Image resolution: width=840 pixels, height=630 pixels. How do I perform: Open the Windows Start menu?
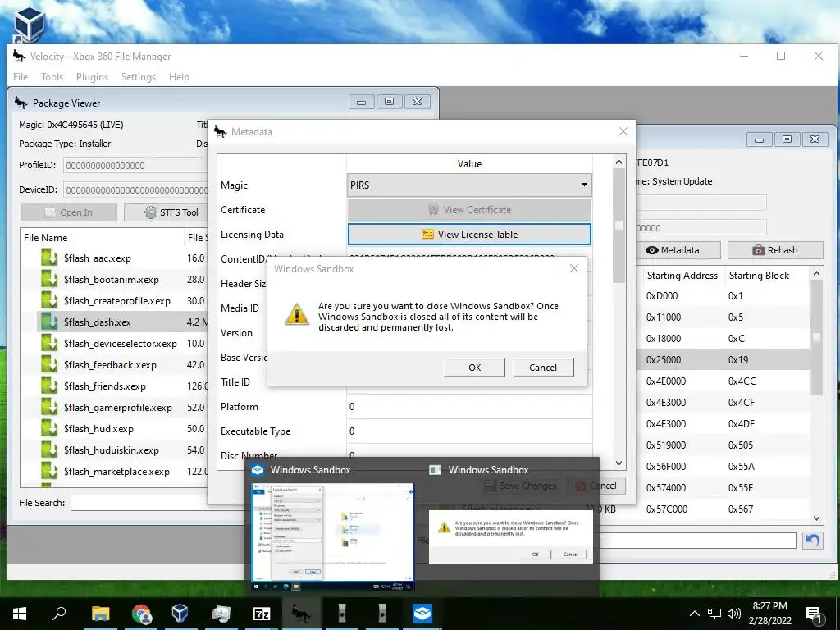(20, 614)
